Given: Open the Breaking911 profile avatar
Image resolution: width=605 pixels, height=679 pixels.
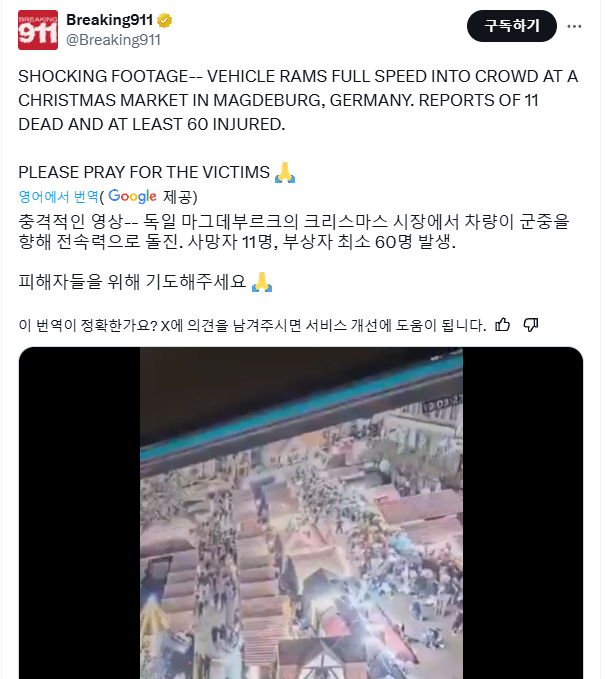Looking at the screenshot, I should tap(38, 30).
